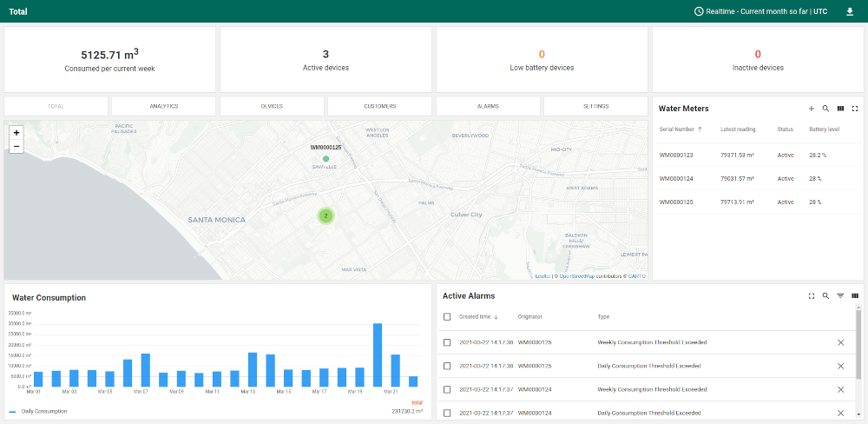
Task: Open the Realtime time window selector
Action: pyautogui.click(x=759, y=11)
